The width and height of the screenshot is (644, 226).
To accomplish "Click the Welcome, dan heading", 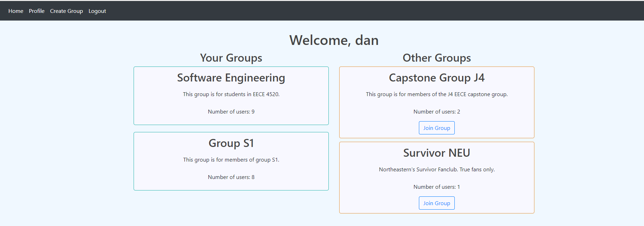I will tap(334, 40).
